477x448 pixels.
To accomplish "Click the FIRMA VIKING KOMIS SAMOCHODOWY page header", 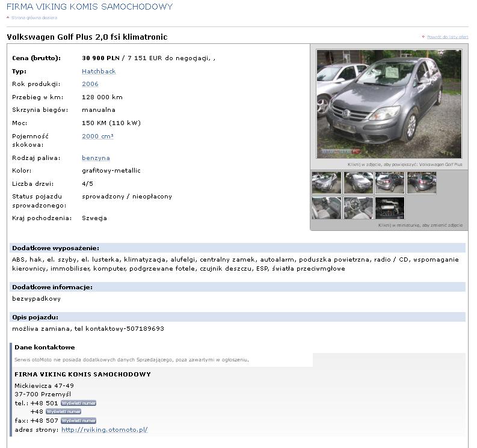I will 90,7.
